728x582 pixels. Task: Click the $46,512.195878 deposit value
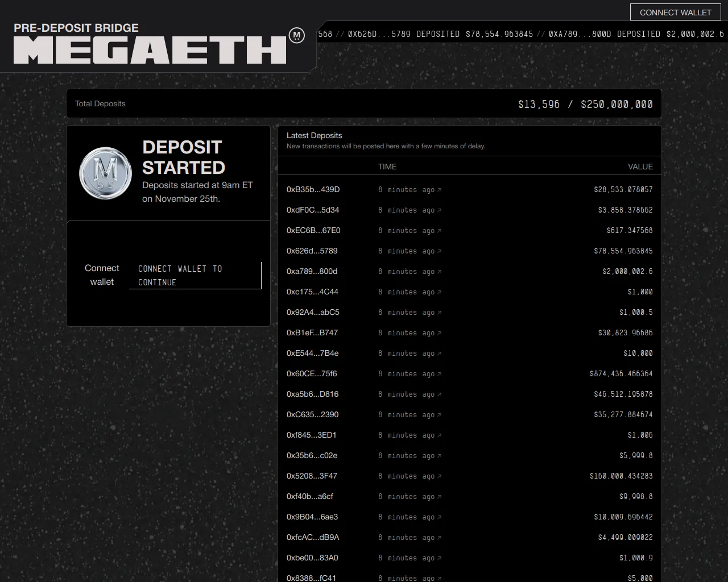pos(623,394)
